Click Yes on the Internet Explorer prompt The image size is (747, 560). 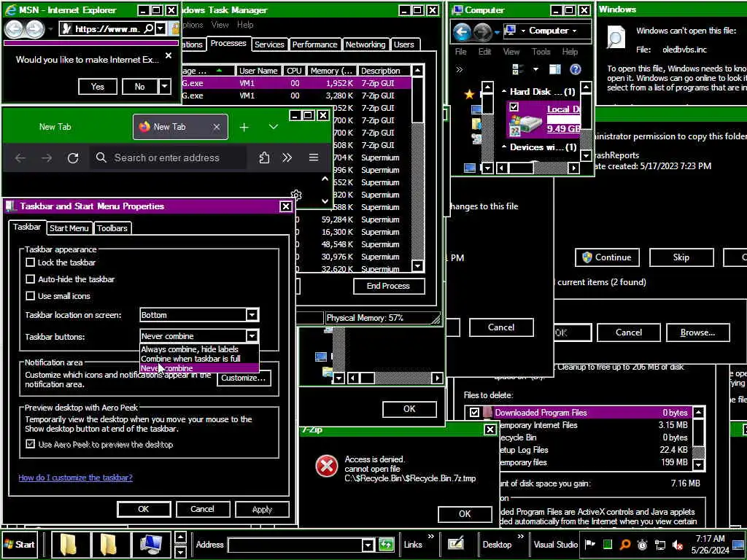point(98,87)
